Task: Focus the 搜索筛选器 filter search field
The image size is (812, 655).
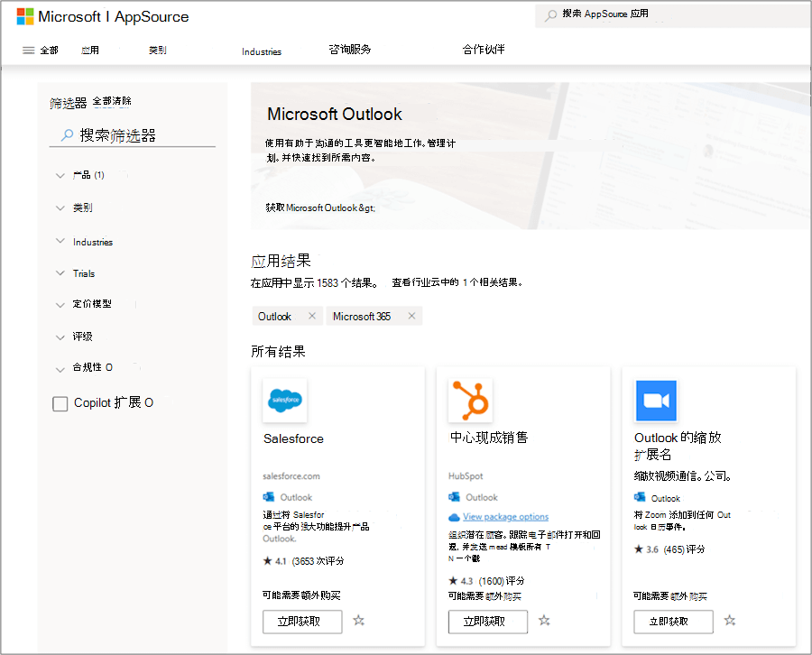Action: (132, 135)
